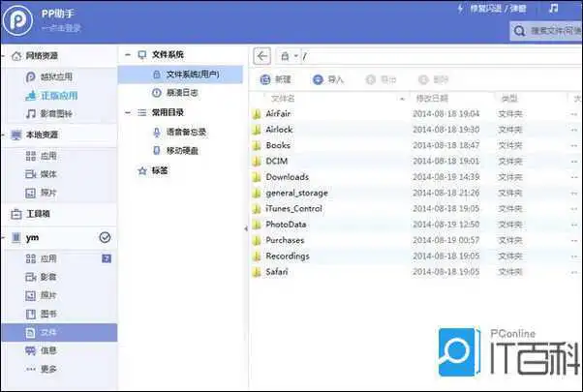Open 应用 under the ym device
The image size is (583, 392).
[x=48, y=258]
